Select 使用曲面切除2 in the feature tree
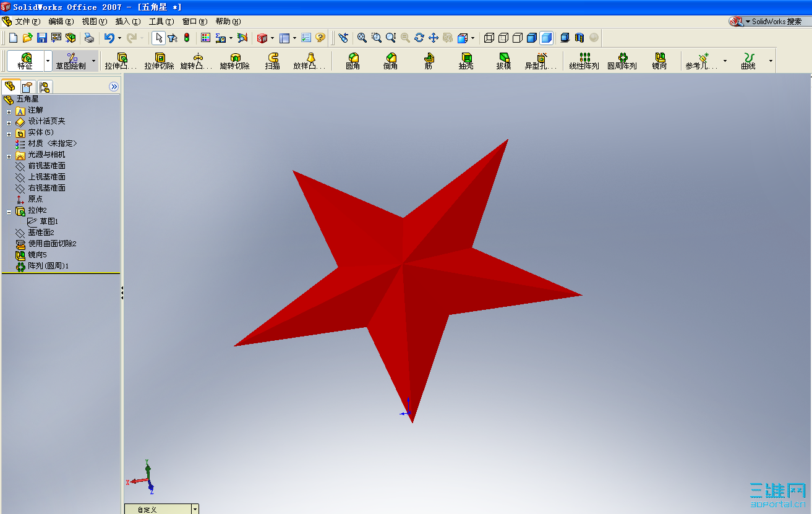Image resolution: width=812 pixels, height=514 pixels. (52, 244)
